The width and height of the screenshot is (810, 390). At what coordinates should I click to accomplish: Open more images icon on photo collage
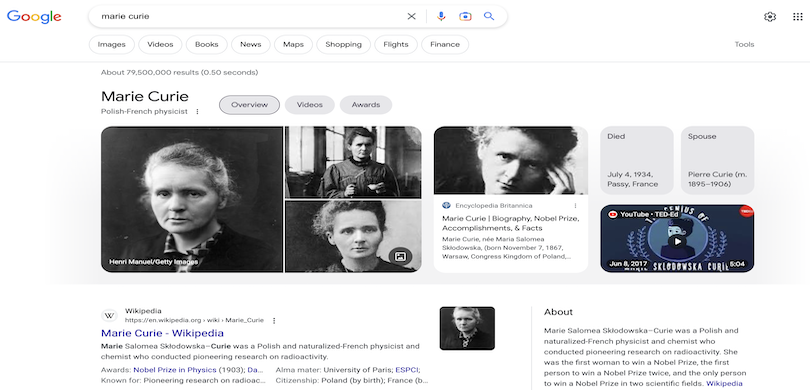(x=400, y=256)
